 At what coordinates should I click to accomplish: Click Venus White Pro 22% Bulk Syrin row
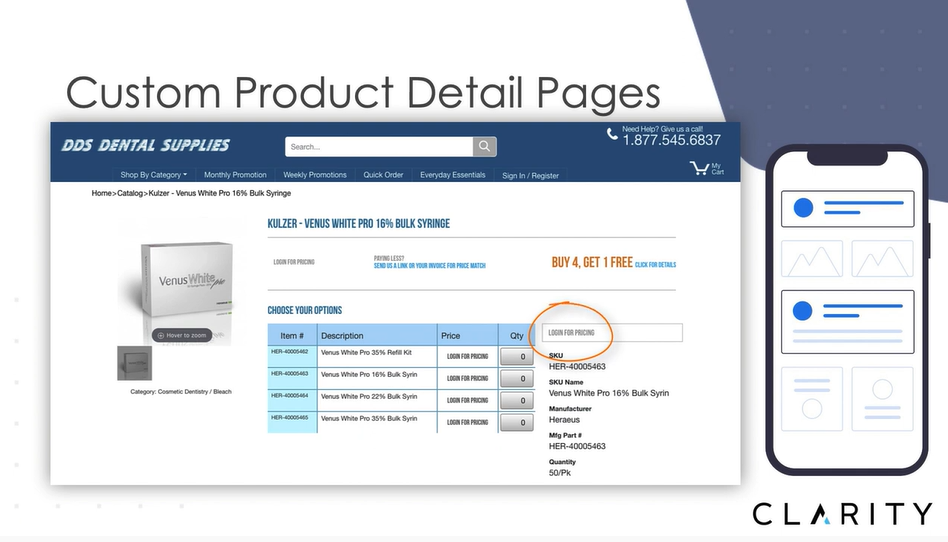[369, 396]
